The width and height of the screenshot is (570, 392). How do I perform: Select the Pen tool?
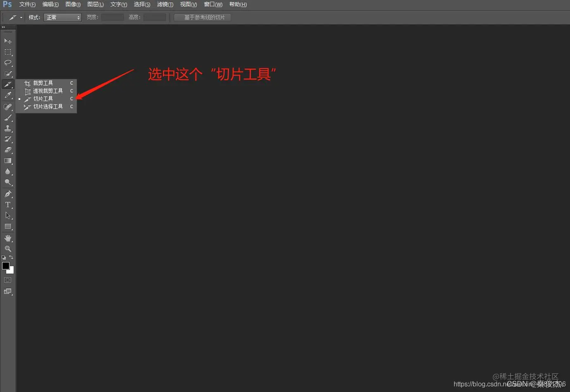coord(8,194)
